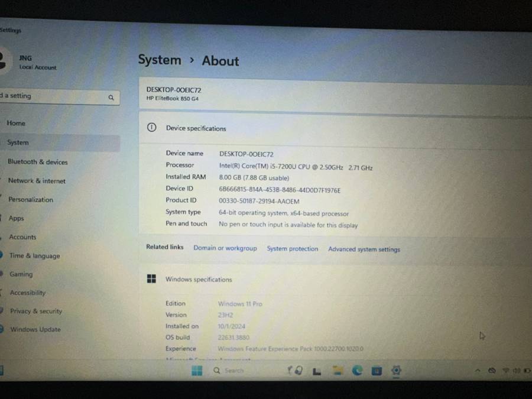Image resolution: width=532 pixels, height=399 pixels.
Task: Open Privacy & security settings
Action: (x=35, y=311)
